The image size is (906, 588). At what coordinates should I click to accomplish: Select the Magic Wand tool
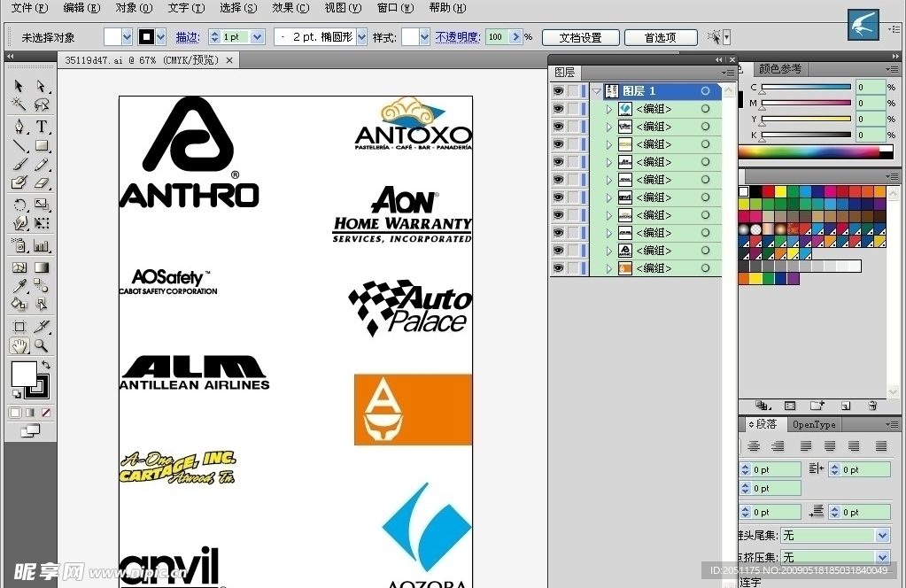pos(19,104)
